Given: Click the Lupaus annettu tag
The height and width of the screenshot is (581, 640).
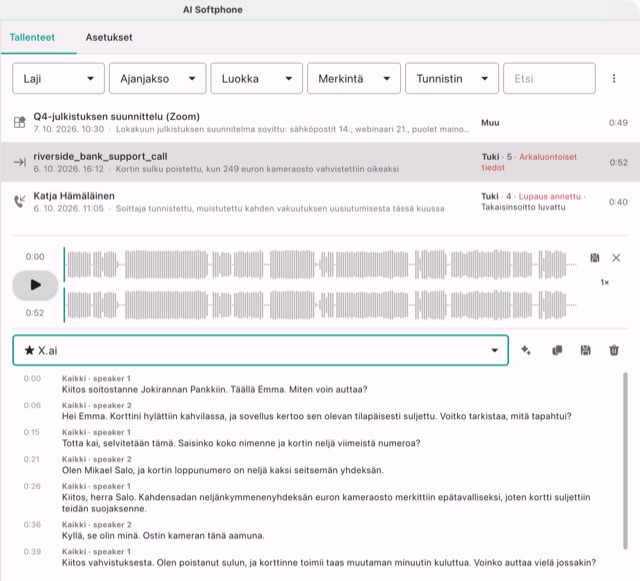Looking at the screenshot, I should (x=549, y=196).
